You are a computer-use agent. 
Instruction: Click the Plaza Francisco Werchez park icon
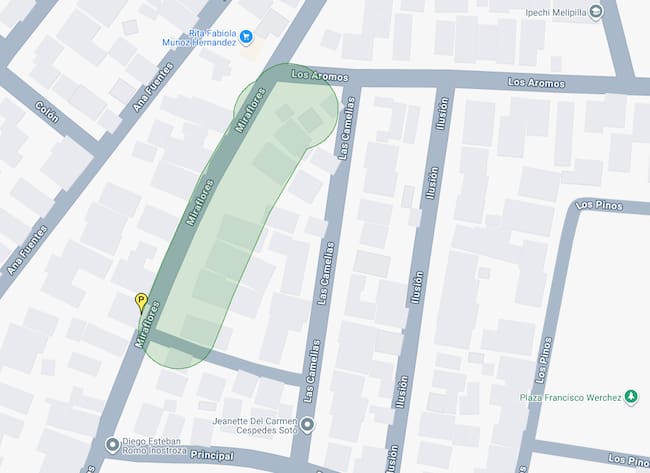coord(631,397)
